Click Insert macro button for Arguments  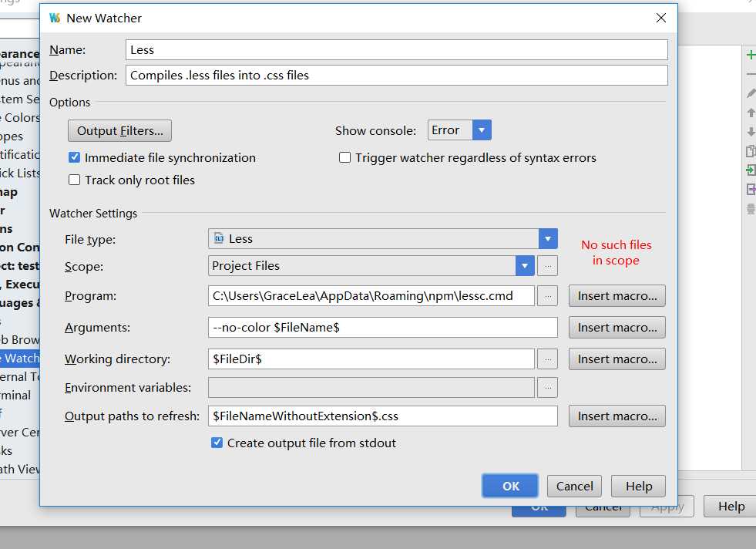(x=617, y=328)
